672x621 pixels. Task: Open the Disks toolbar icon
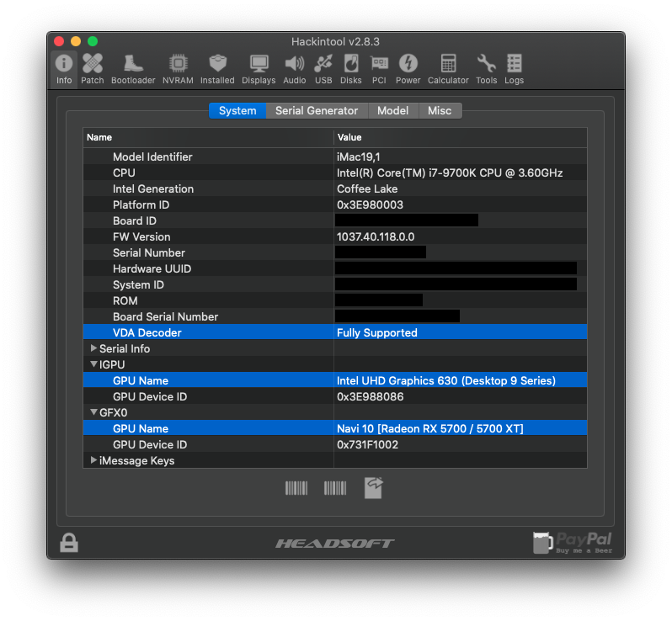tap(351, 69)
